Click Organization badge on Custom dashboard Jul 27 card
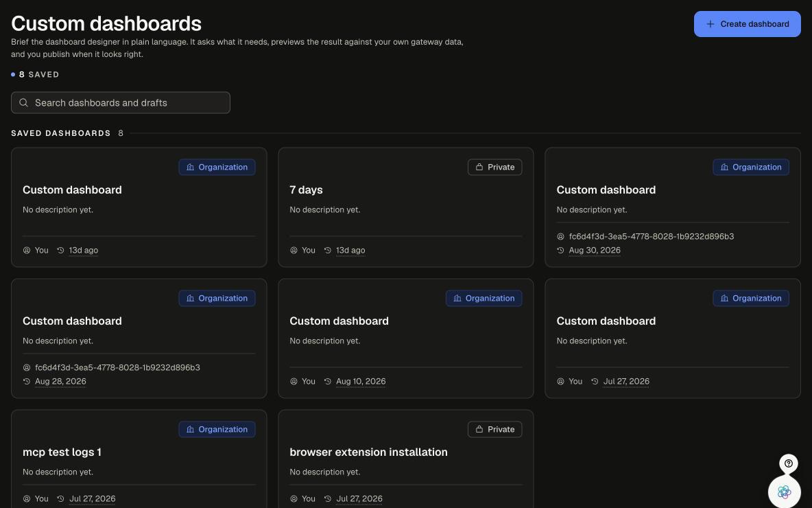Image resolution: width=812 pixels, height=508 pixels. (x=751, y=298)
